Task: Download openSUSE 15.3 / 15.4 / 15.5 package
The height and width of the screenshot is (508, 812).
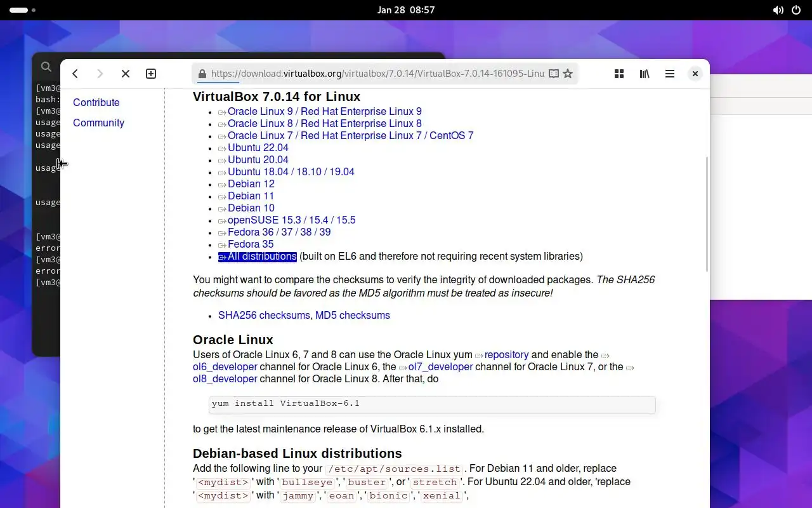Action: 291,220
